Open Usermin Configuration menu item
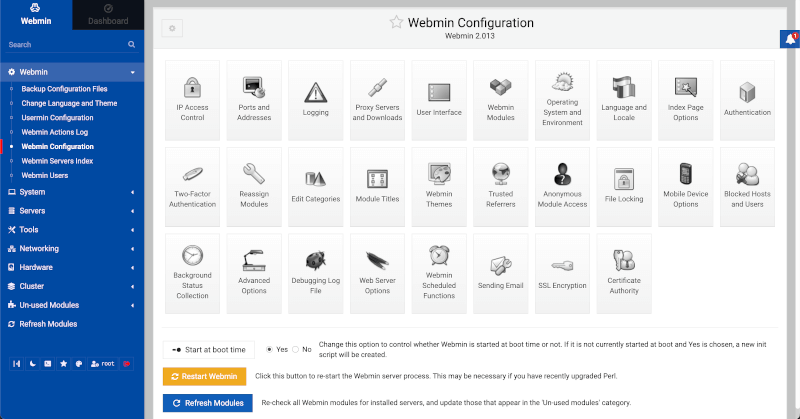The height and width of the screenshot is (419, 800). [x=57, y=117]
